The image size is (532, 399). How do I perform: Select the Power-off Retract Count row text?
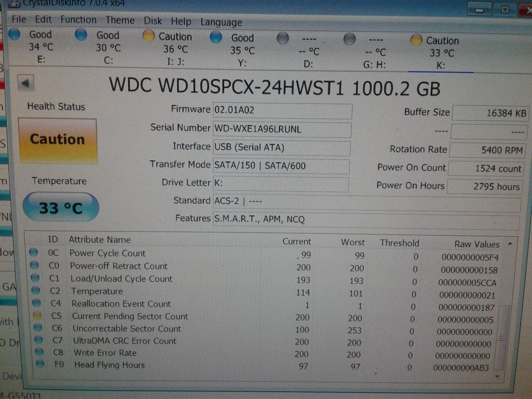(x=119, y=265)
